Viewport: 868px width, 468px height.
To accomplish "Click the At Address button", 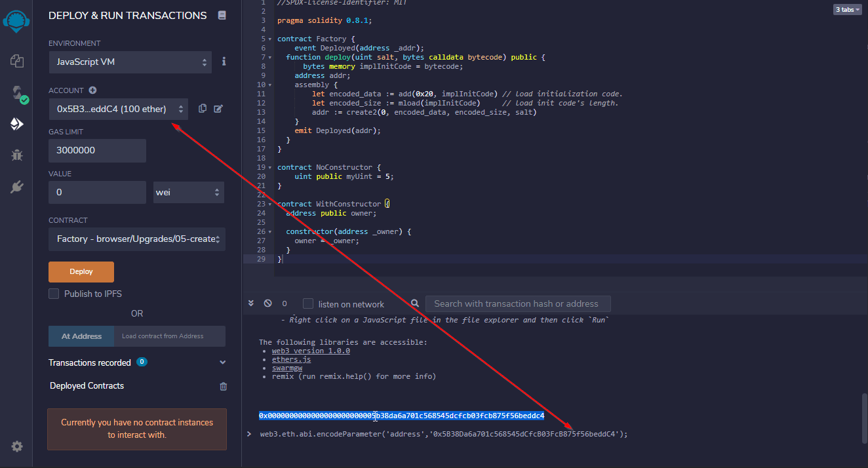I will pyautogui.click(x=81, y=336).
